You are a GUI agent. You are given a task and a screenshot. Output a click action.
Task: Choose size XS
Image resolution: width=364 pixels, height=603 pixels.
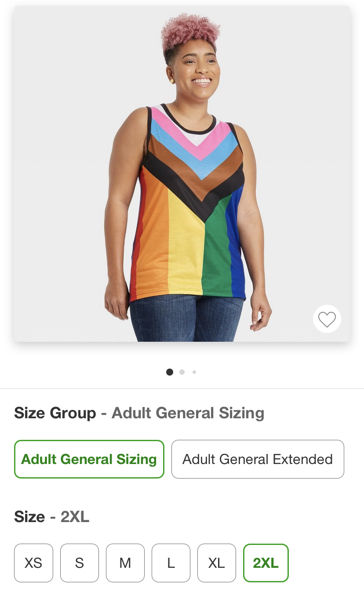33,563
